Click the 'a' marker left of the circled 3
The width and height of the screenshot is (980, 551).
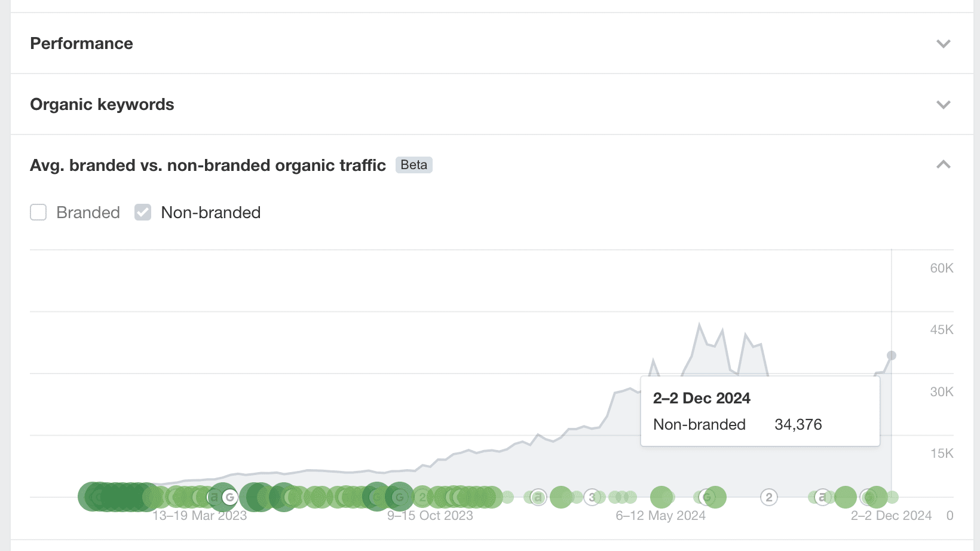coord(538,497)
